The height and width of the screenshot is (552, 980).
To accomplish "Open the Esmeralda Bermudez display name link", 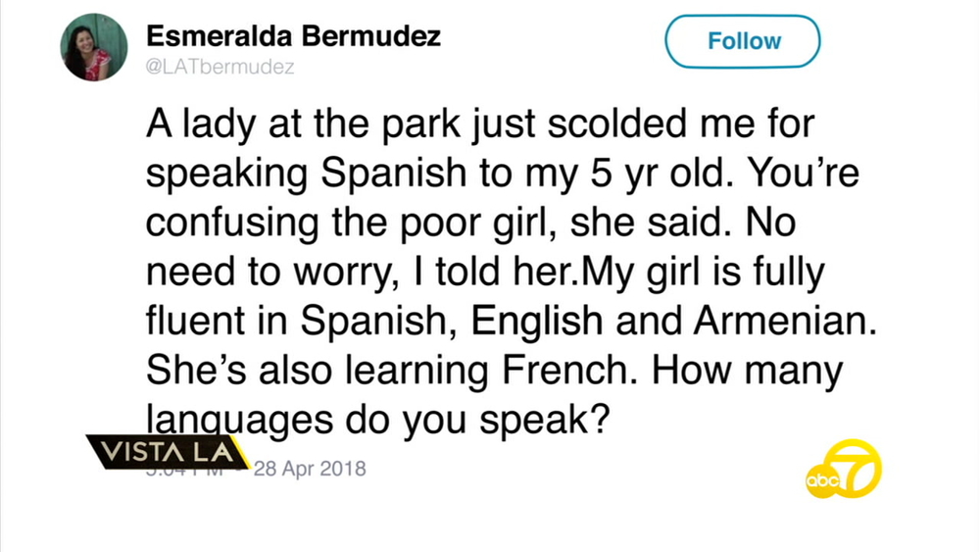I will 293,36.
